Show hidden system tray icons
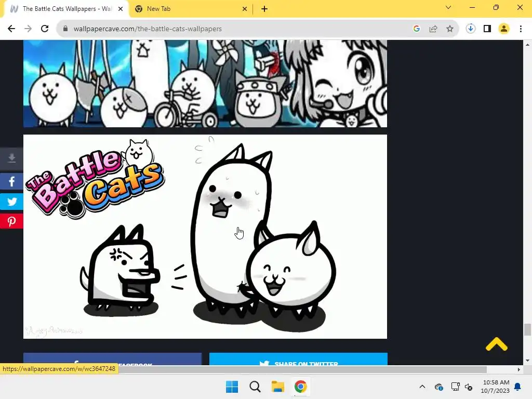The image size is (532, 399). click(422, 387)
